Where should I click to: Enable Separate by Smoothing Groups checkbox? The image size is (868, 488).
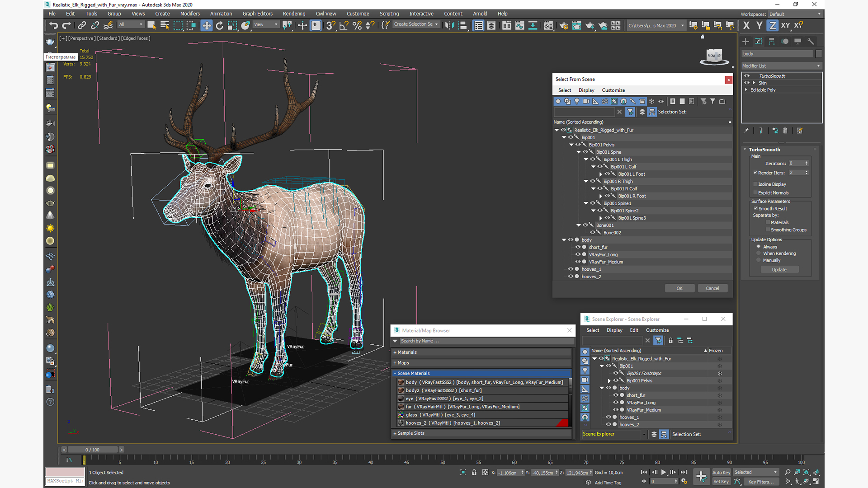tap(768, 230)
